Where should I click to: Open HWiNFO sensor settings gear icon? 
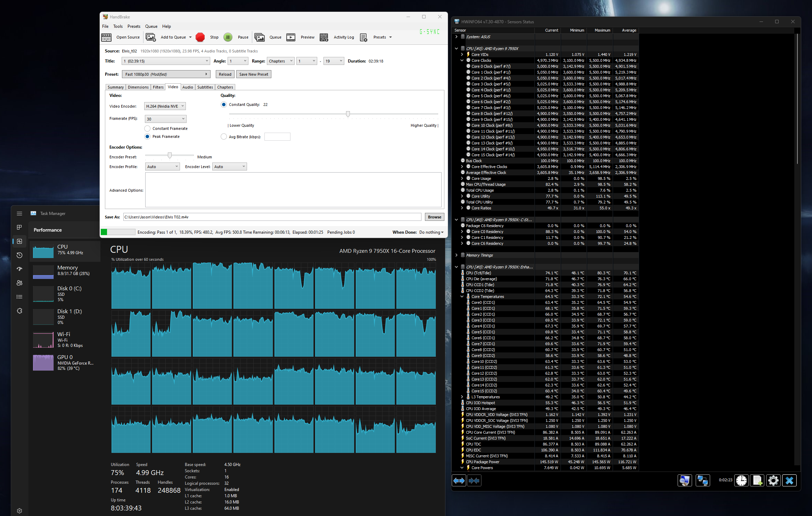pos(773,481)
